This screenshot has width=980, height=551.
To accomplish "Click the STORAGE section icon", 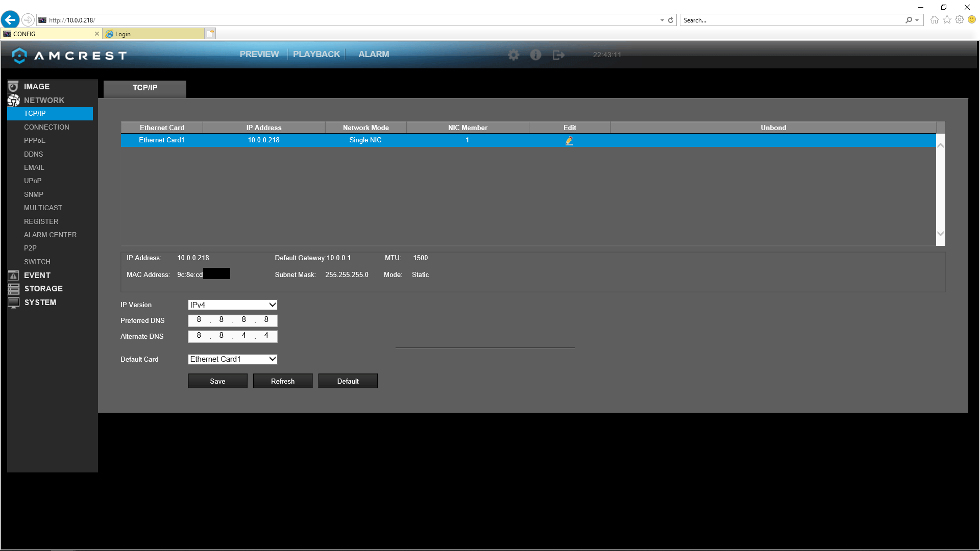I will point(13,289).
